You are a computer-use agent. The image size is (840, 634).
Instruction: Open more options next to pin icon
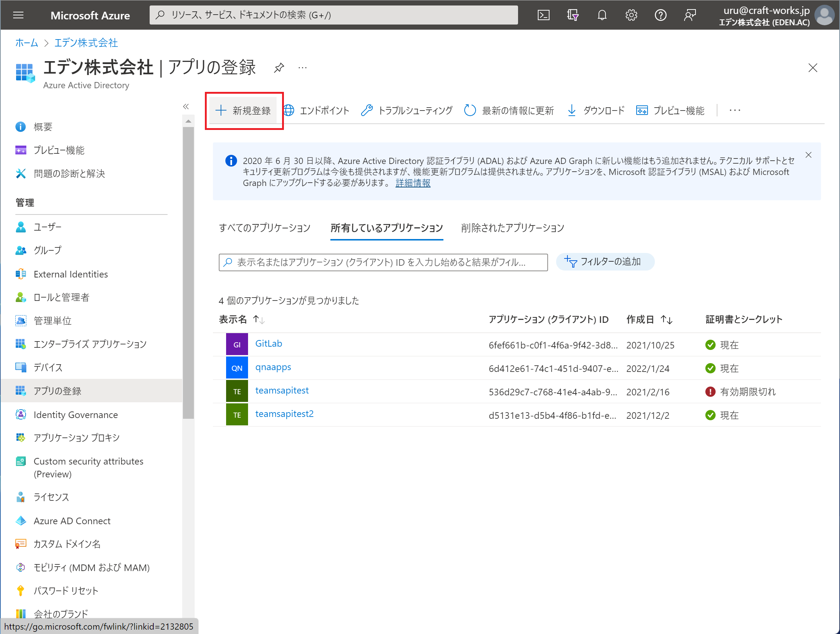302,68
